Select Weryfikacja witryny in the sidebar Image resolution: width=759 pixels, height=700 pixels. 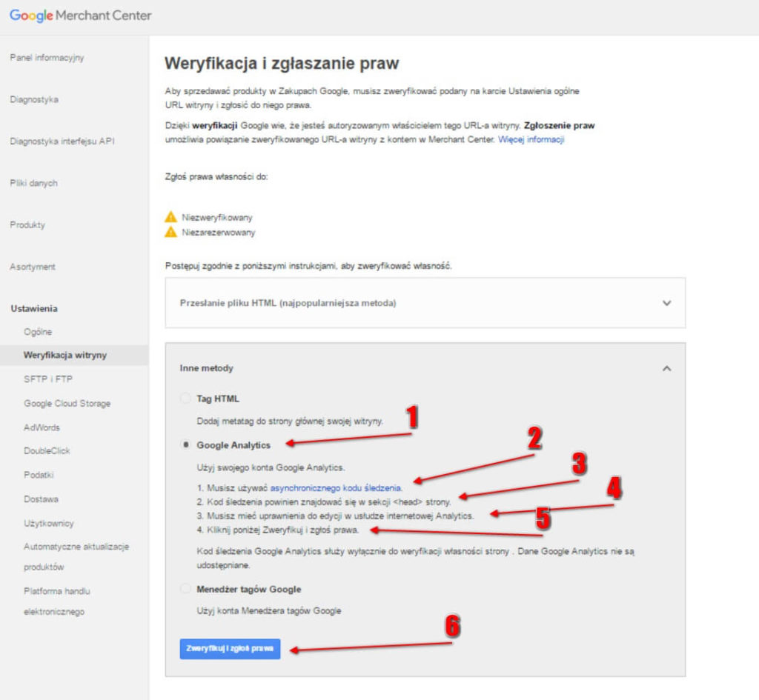pyautogui.click(x=75, y=355)
